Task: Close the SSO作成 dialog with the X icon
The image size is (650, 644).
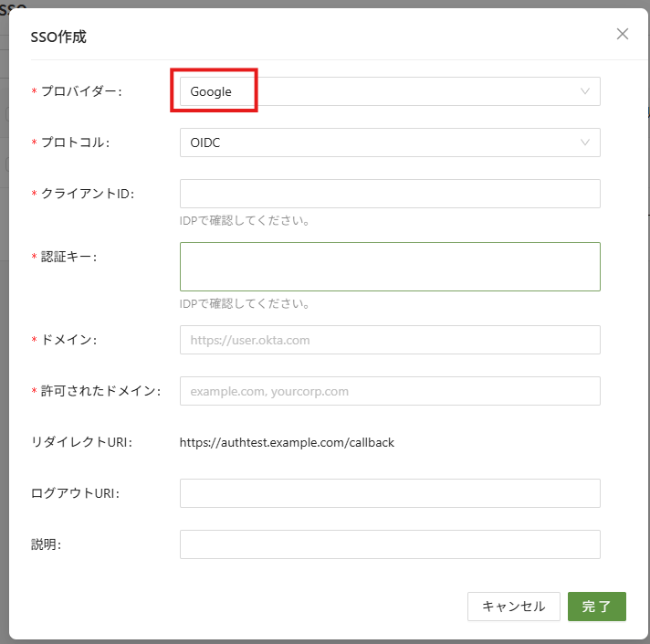Action: pyautogui.click(x=623, y=34)
